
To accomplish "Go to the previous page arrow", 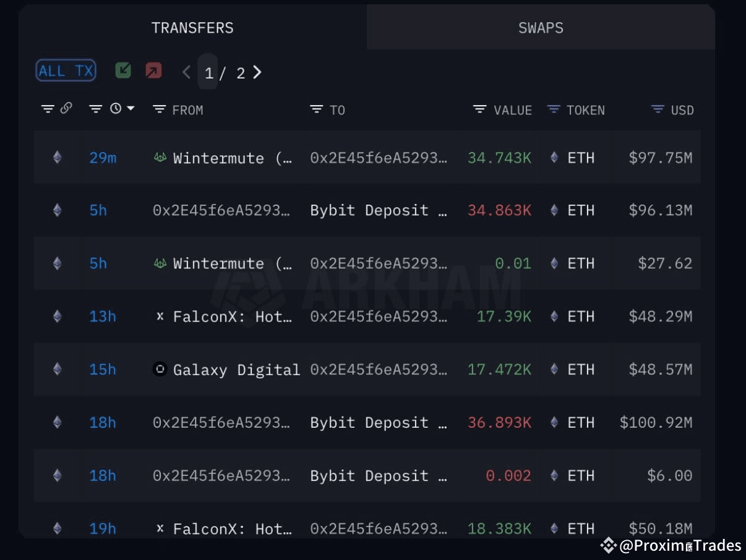I will (186, 72).
